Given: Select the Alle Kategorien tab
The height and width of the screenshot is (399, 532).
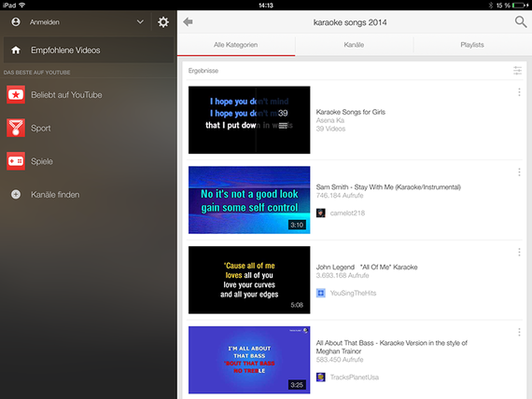Looking at the screenshot, I should coord(236,45).
